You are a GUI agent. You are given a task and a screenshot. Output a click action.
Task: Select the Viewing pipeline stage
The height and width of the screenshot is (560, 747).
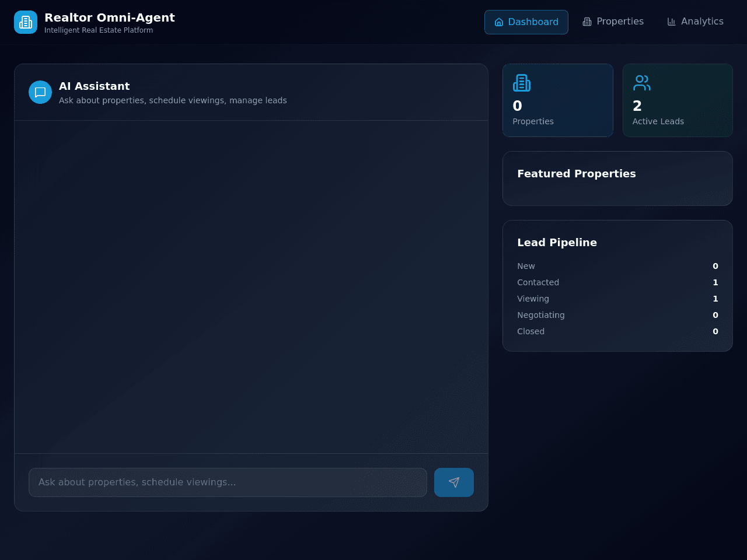point(617,299)
